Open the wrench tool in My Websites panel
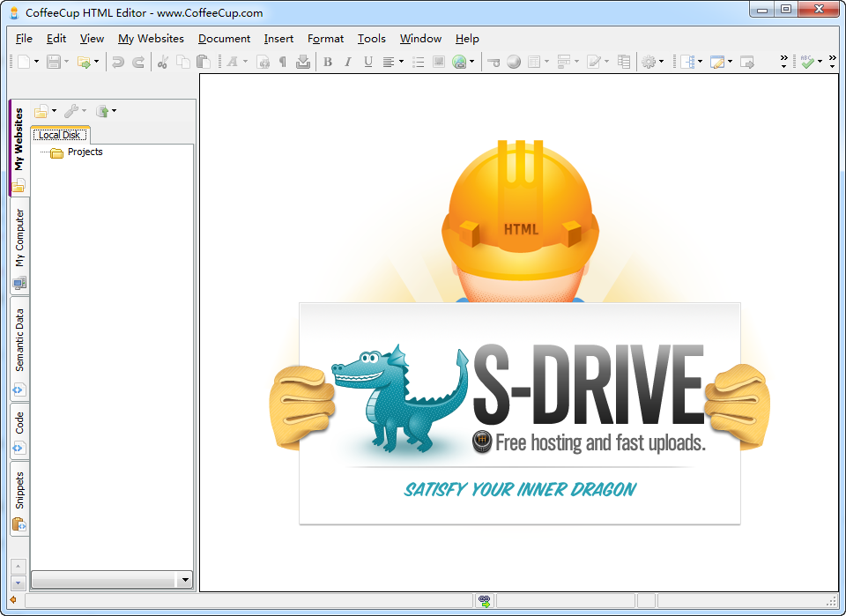846x616 pixels. [70, 110]
